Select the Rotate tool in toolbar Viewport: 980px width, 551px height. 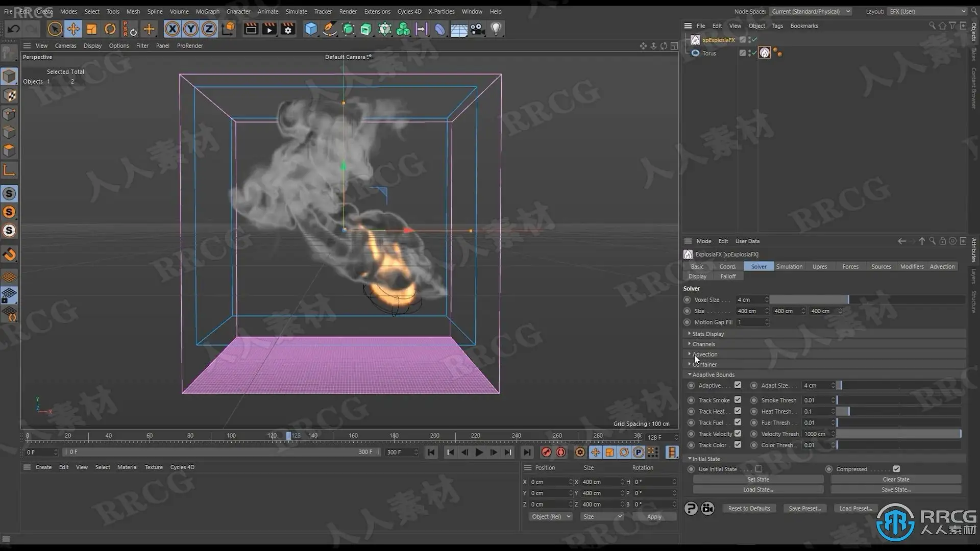[x=110, y=29]
